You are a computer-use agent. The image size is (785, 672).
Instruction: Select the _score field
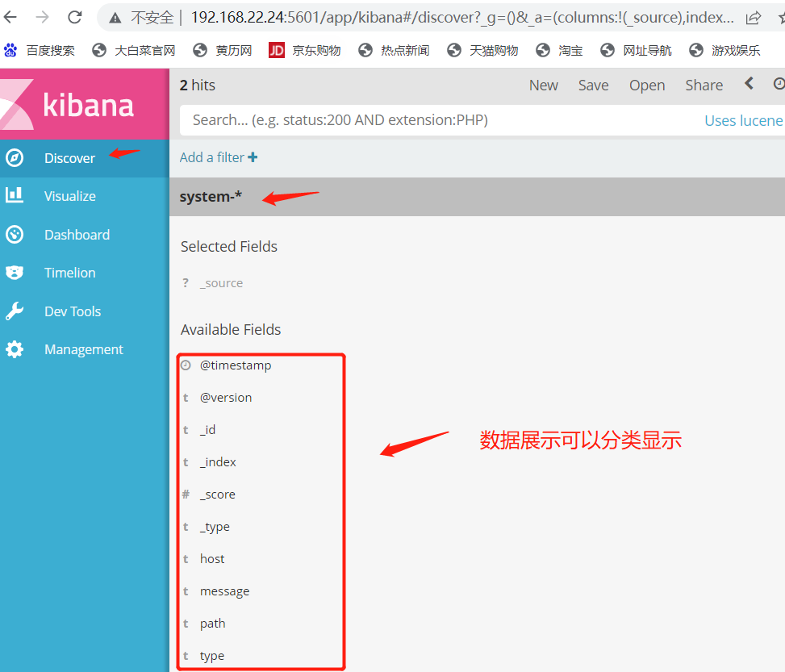click(x=217, y=495)
